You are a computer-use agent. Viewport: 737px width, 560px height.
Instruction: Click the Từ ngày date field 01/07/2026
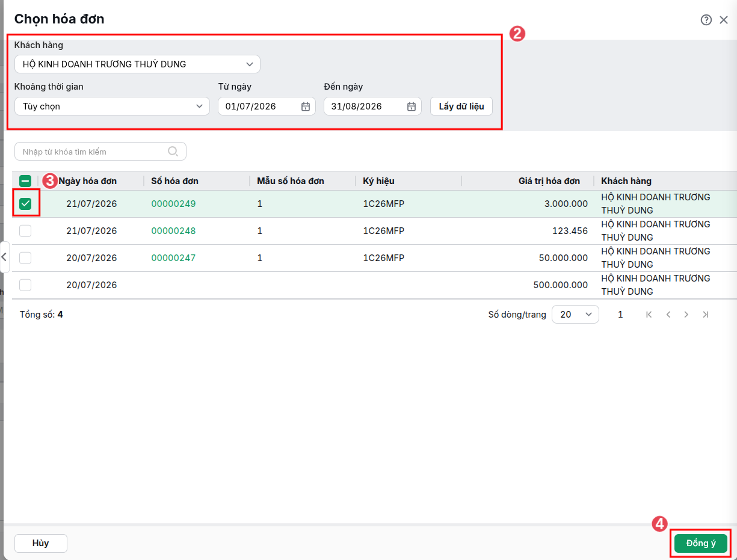click(267, 106)
